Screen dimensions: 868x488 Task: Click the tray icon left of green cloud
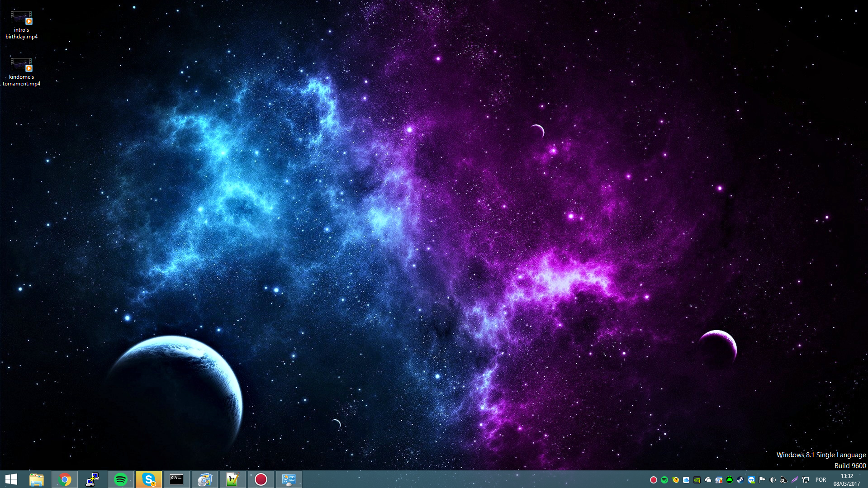(x=719, y=480)
